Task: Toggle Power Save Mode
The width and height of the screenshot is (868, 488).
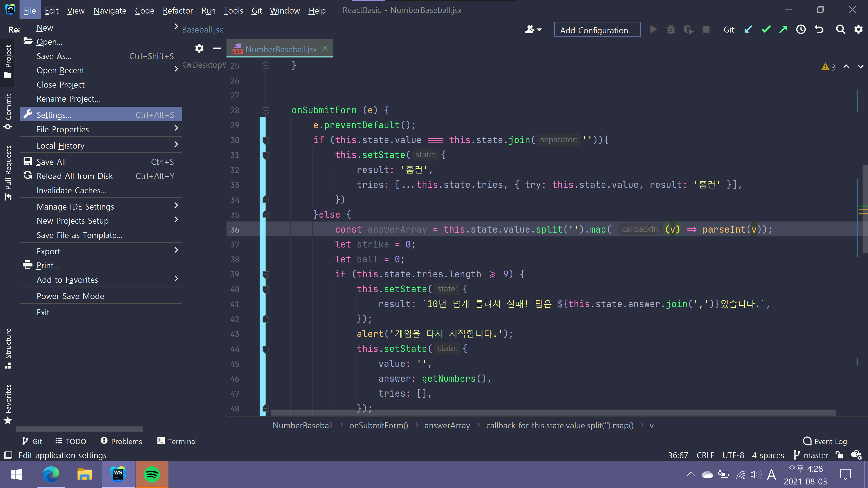Action: pos(70,296)
